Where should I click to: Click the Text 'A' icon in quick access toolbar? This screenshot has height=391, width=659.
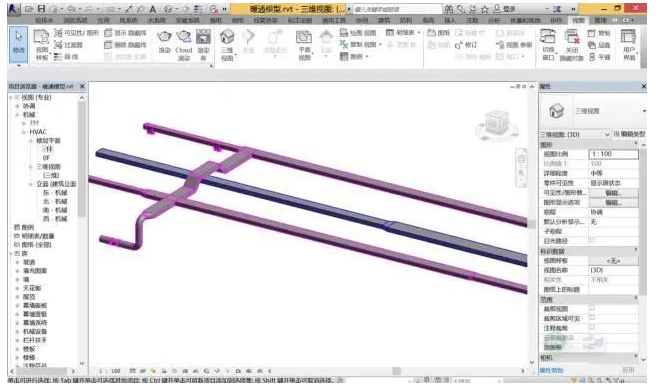point(153,9)
